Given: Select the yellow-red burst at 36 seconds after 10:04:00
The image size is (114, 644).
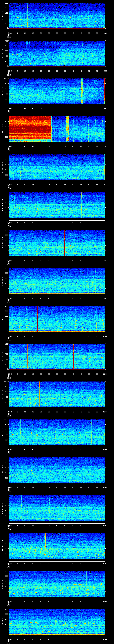Looking at the screenshot, I should pyautogui.click(x=67, y=129).
